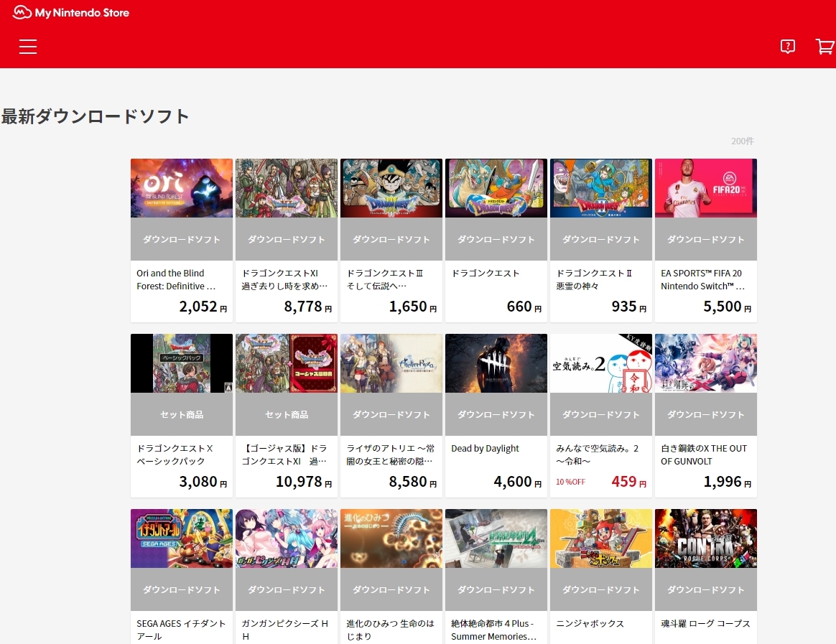The image size is (836, 644).
Task: Click the 5,500 yen price
Action: tap(728, 307)
